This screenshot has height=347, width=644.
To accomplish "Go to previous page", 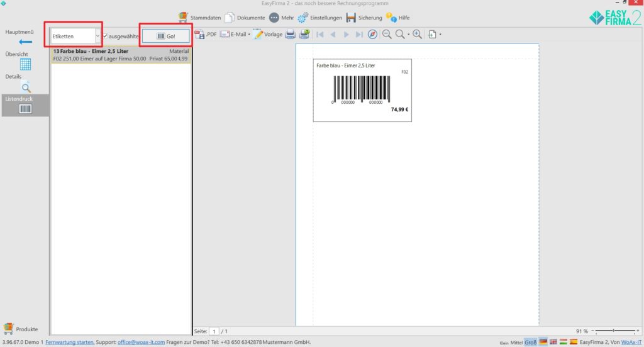I will (333, 35).
